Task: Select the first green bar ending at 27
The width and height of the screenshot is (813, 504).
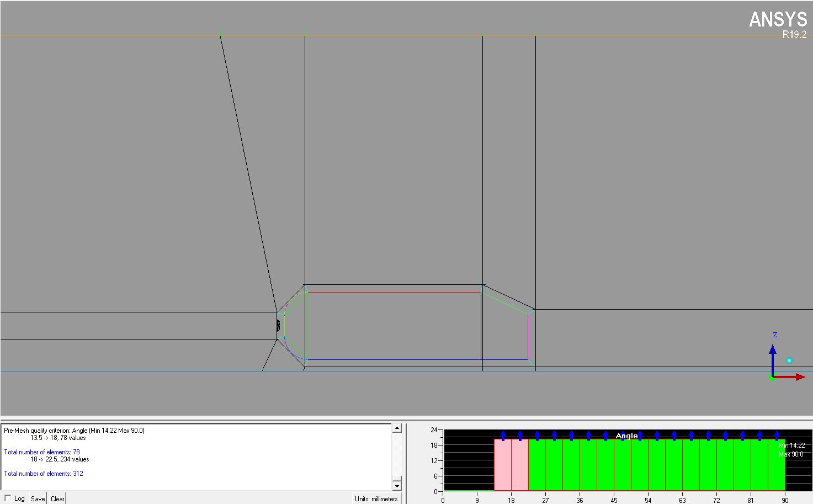Action: (x=536, y=465)
